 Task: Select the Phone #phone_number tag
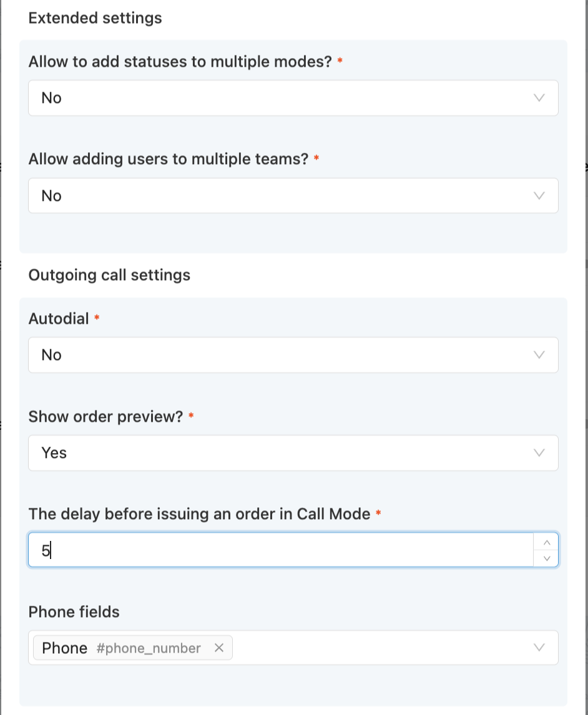click(121, 648)
